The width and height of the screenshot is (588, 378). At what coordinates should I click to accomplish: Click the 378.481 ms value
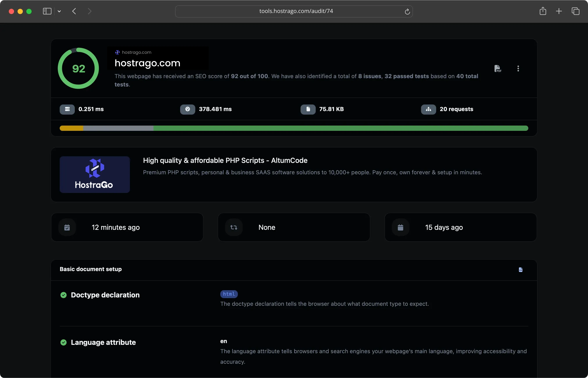(x=215, y=109)
